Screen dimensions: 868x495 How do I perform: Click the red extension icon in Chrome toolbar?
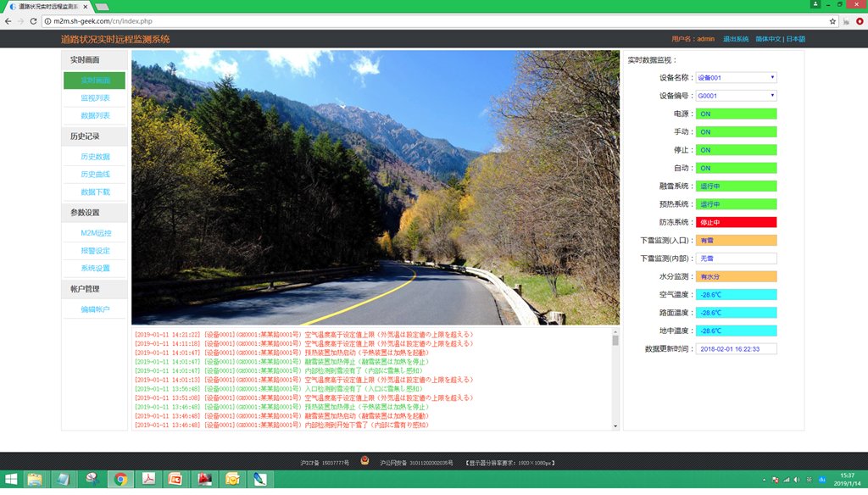(860, 21)
